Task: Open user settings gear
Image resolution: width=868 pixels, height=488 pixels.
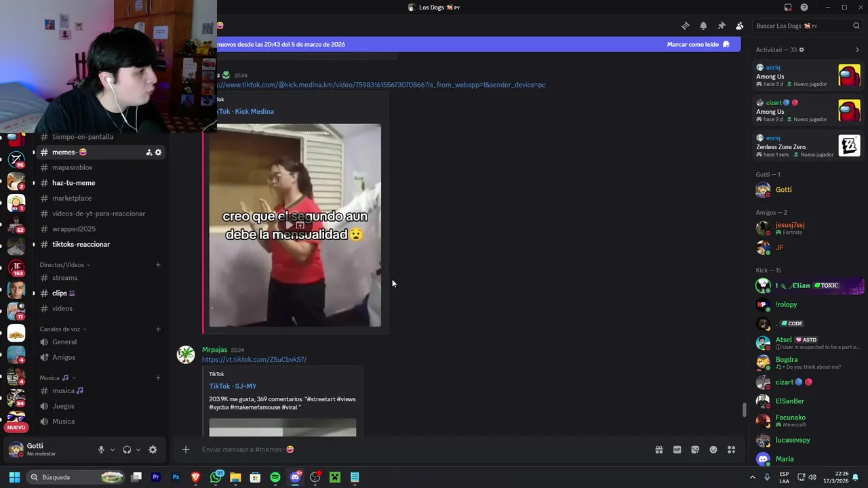Action: click(x=153, y=449)
